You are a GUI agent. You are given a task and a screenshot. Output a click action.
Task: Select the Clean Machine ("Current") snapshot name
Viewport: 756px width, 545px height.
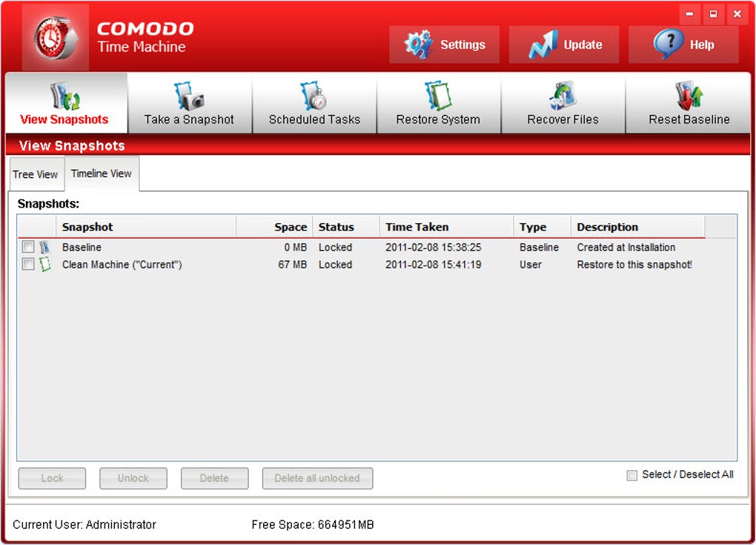pyautogui.click(x=122, y=264)
